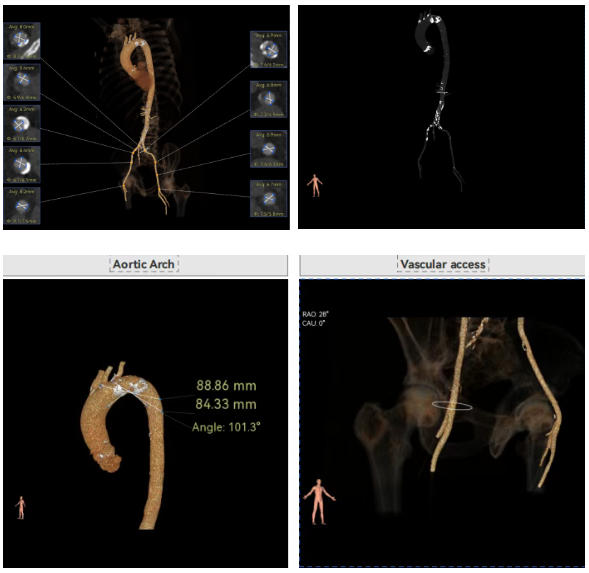The width and height of the screenshot is (589, 573).
Task: Select the Aortic Arch section header
Action: coord(145,265)
